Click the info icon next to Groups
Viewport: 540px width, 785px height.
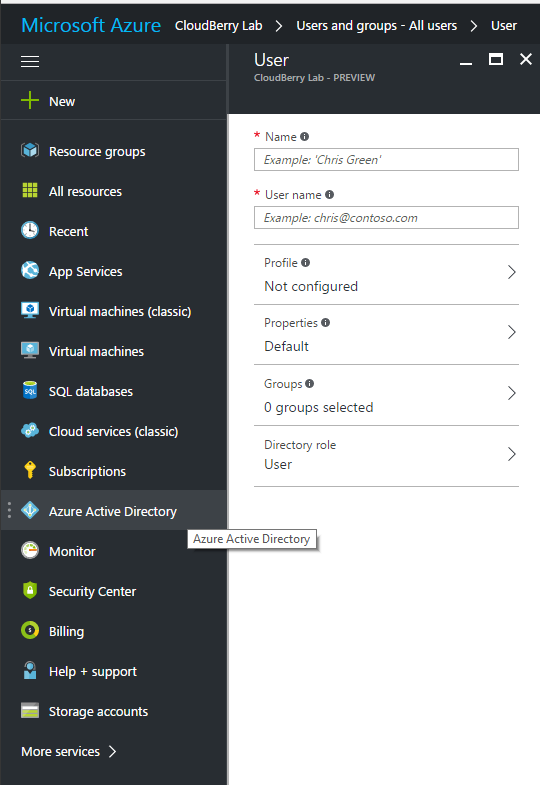click(309, 383)
